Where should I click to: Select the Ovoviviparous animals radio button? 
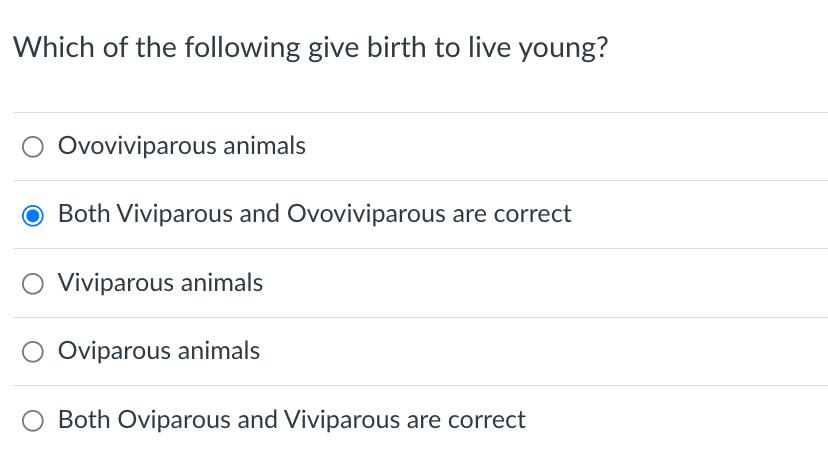click(x=33, y=146)
